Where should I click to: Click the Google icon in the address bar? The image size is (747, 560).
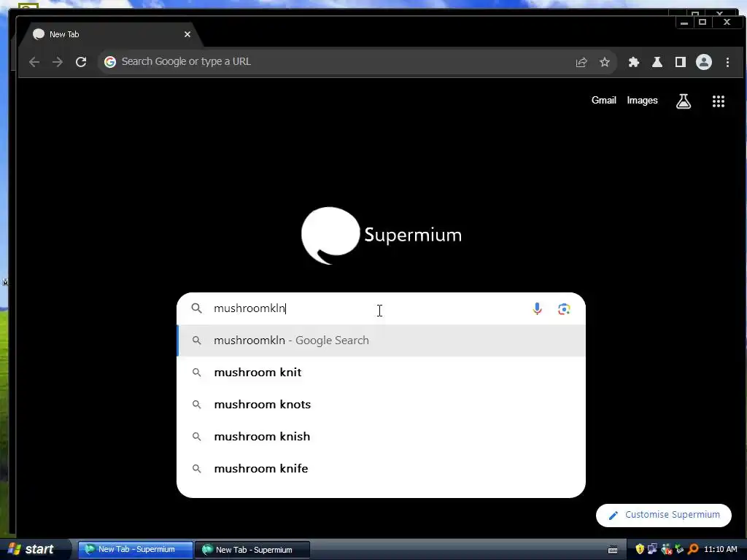coord(110,62)
